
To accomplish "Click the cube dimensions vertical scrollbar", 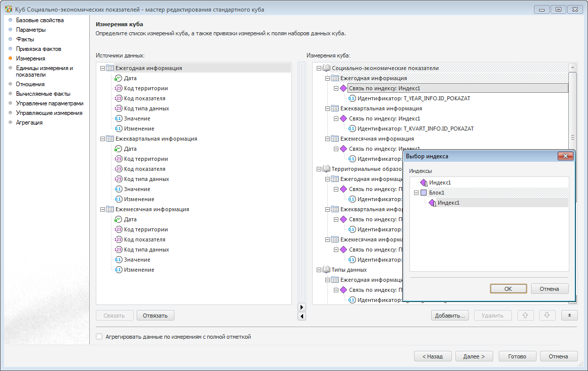I will click(572, 136).
